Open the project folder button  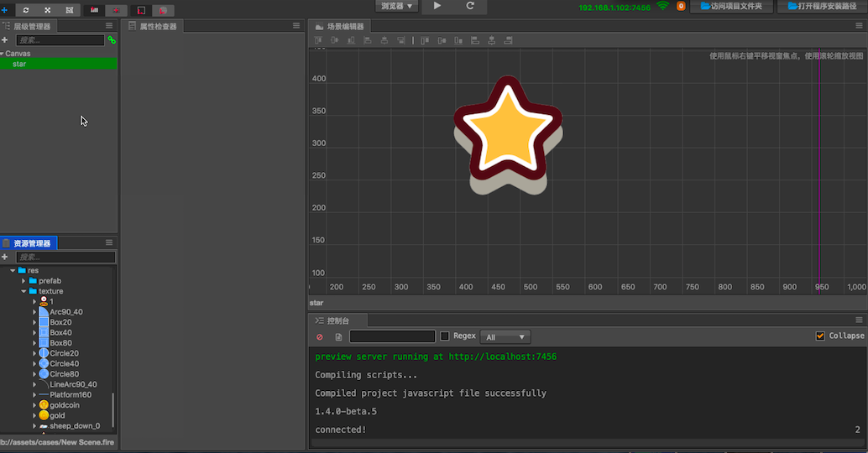tap(731, 6)
